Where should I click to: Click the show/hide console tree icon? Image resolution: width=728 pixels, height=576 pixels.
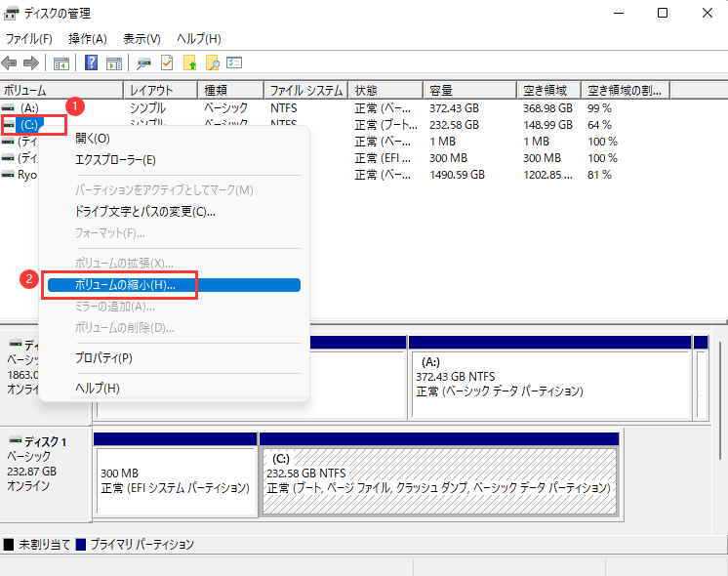click(x=61, y=63)
